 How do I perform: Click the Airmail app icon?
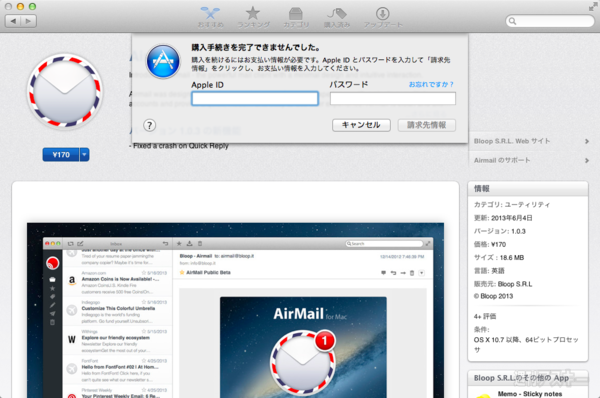[x=65, y=91]
